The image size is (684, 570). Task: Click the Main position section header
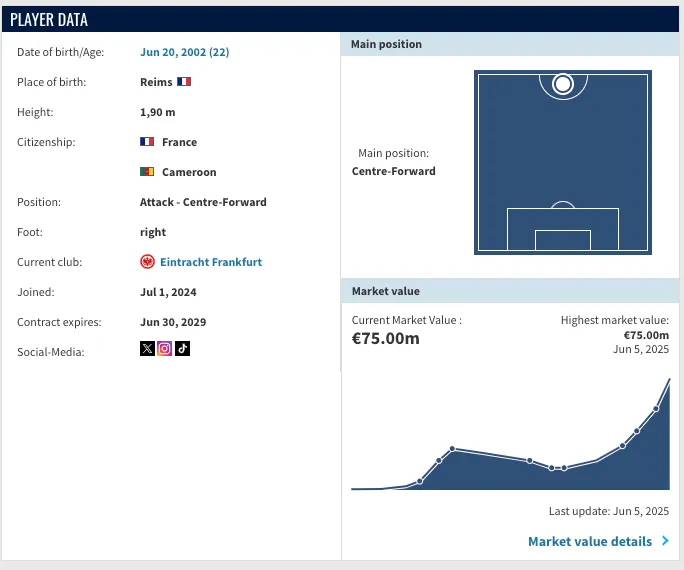(387, 44)
